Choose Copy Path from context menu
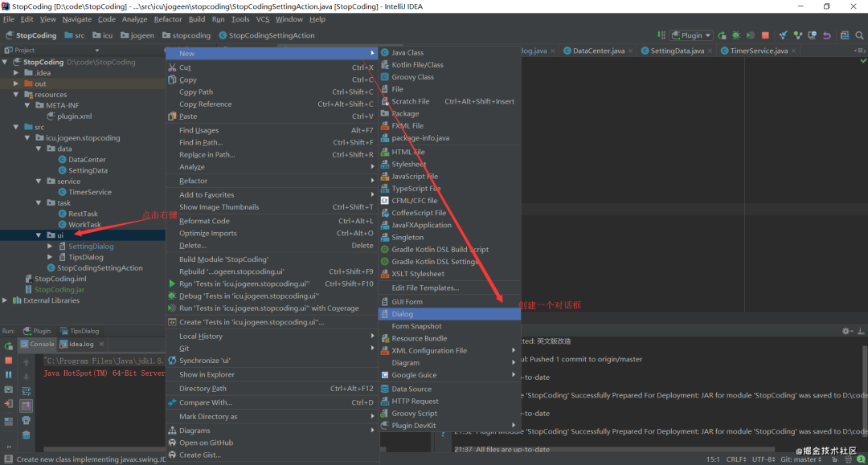The height and width of the screenshot is (465, 868). [x=272, y=92]
